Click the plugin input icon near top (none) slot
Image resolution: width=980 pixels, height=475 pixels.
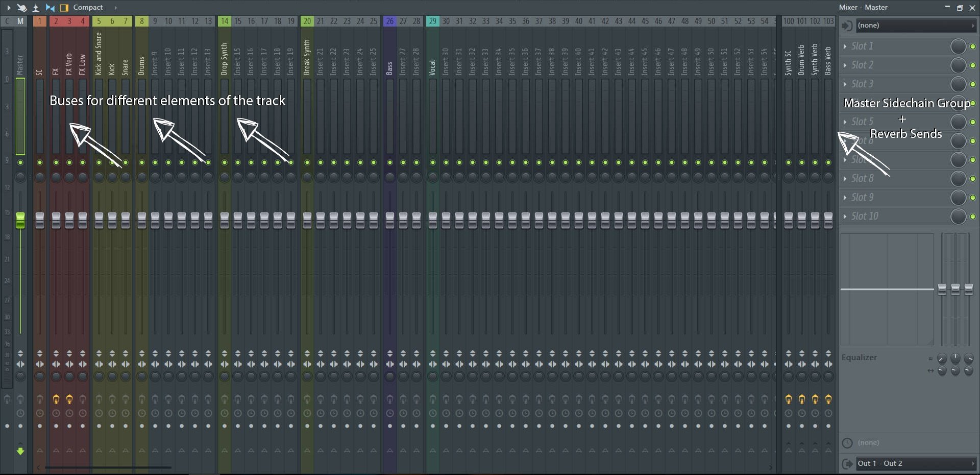click(846, 25)
